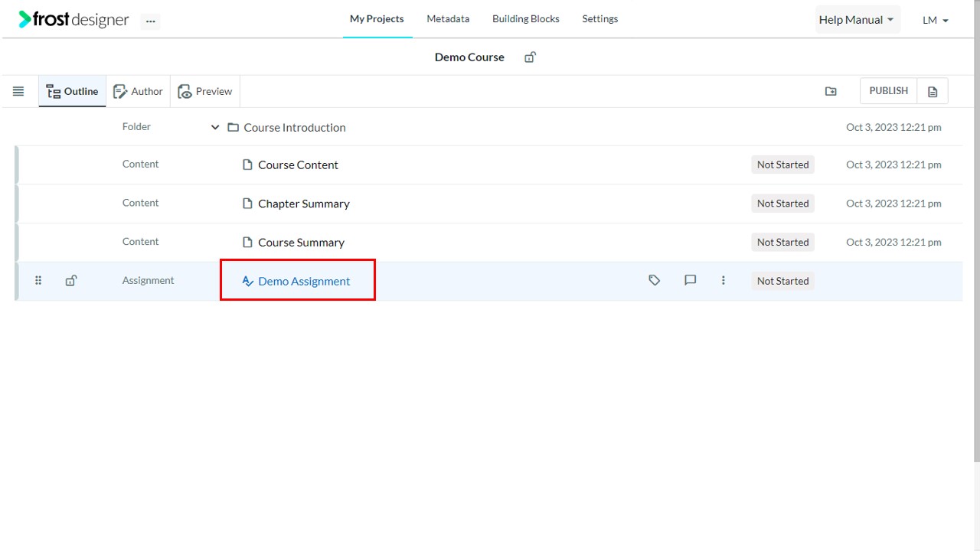Click the drag handle on Demo Assignment row
The image size is (980, 551).
click(38, 280)
